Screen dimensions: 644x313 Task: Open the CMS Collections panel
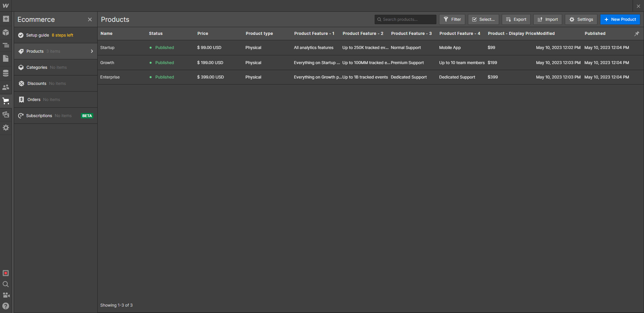click(x=5, y=73)
